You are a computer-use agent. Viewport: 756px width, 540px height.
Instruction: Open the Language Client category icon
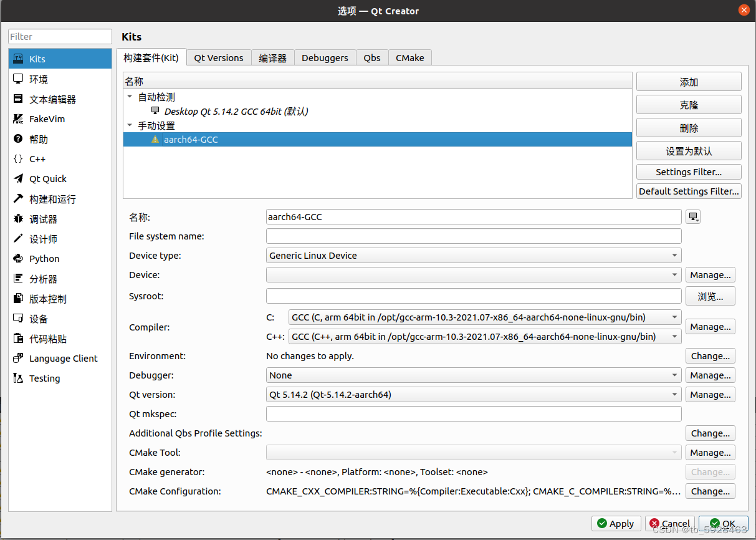click(18, 359)
